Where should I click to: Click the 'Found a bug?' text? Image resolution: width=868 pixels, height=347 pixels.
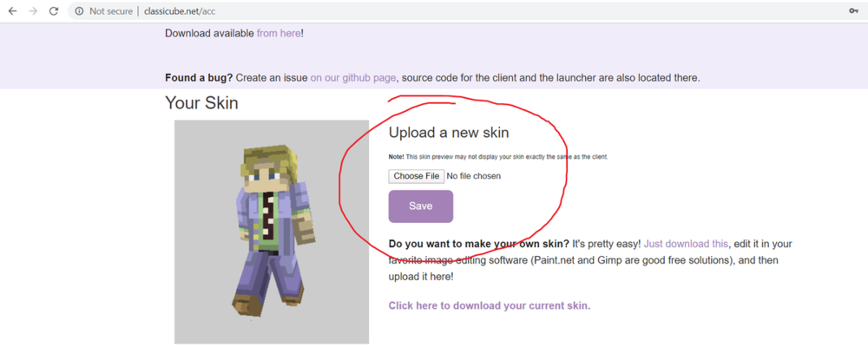coord(199,78)
